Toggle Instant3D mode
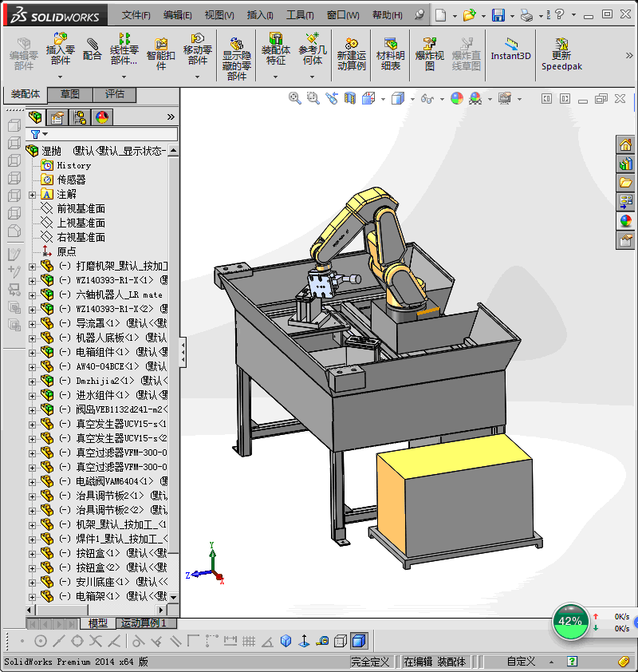 tap(510, 49)
